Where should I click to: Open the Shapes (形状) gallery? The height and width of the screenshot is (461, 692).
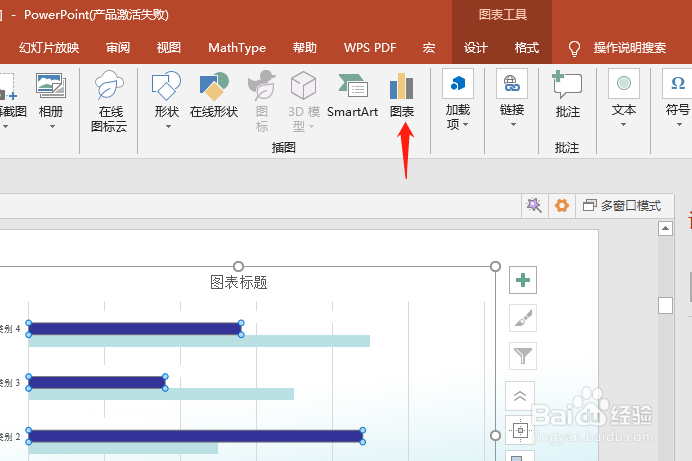[x=166, y=95]
